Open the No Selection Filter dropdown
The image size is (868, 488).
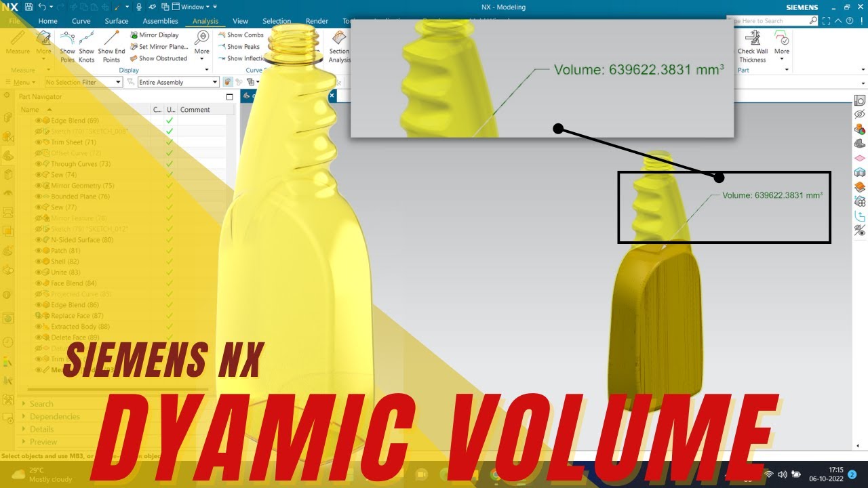pos(83,82)
